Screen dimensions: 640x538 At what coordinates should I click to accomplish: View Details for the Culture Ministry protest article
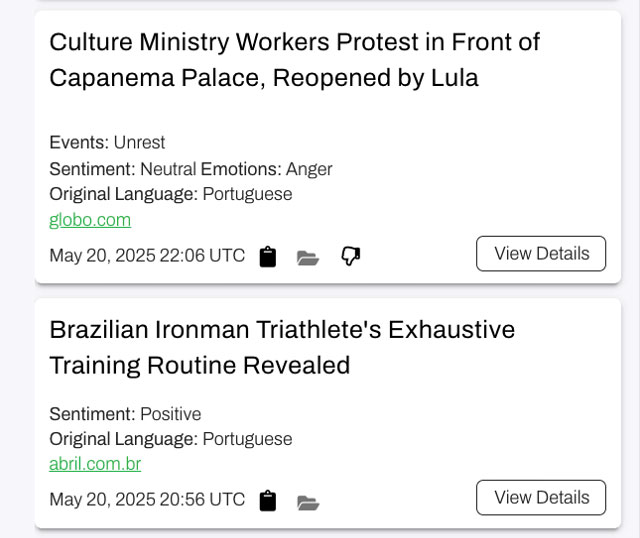pyautogui.click(x=541, y=254)
